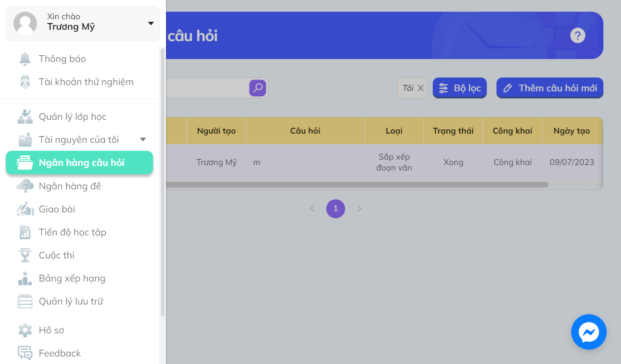
Task: Click Trương Mỹ in the table row
Action: pos(216,162)
